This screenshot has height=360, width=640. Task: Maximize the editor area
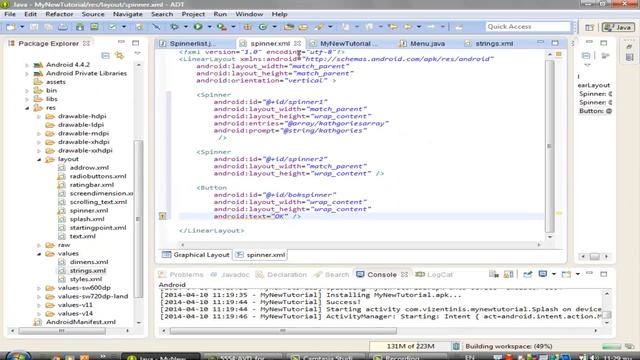pos(555,42)
